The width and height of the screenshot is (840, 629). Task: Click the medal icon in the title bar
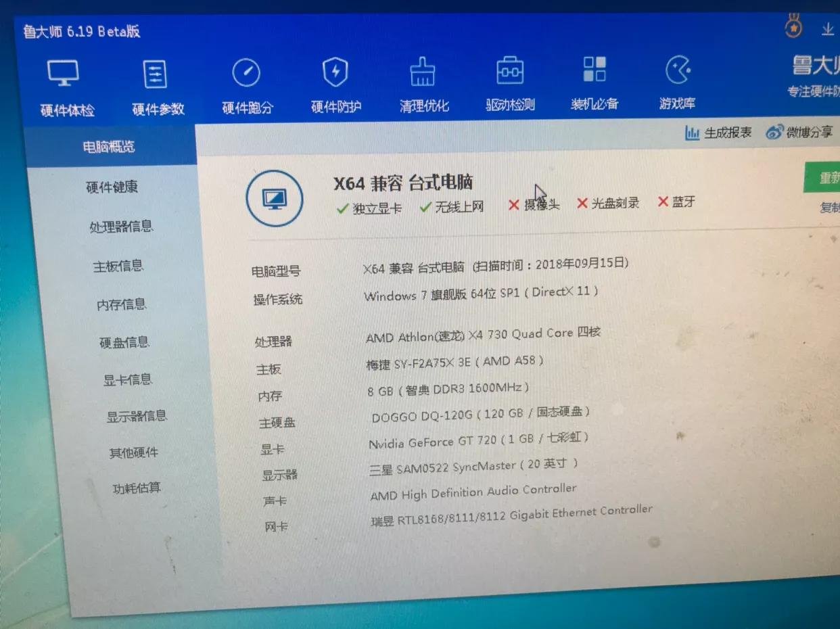point(792,27)
